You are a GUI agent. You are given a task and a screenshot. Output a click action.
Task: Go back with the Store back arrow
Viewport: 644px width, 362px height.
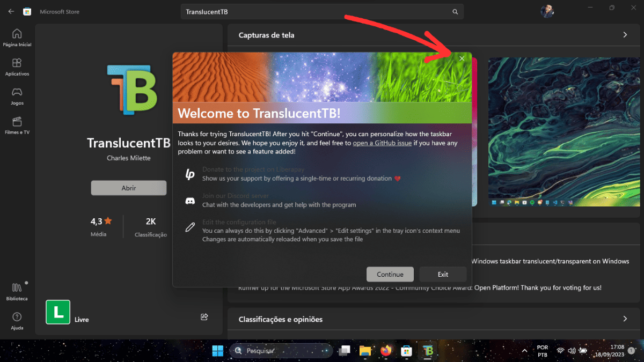coord(11,11)
